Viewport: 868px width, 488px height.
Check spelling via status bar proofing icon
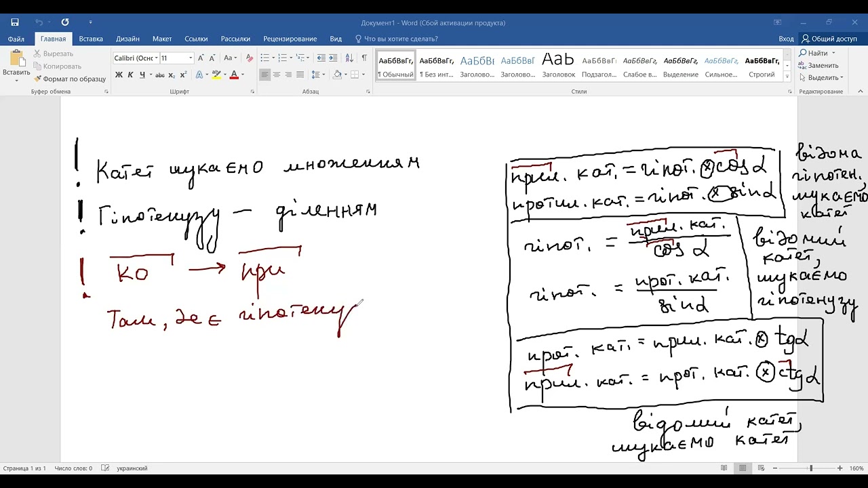coord(105,468)
